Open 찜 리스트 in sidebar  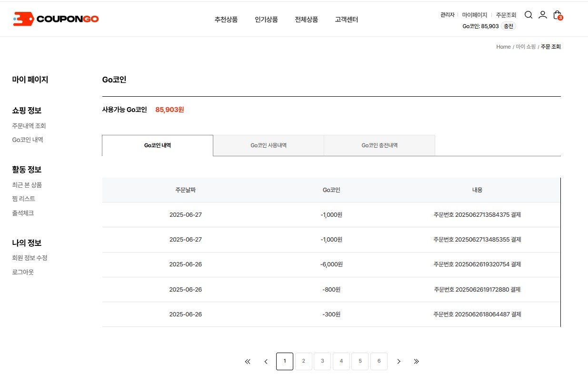pos(23,199)
